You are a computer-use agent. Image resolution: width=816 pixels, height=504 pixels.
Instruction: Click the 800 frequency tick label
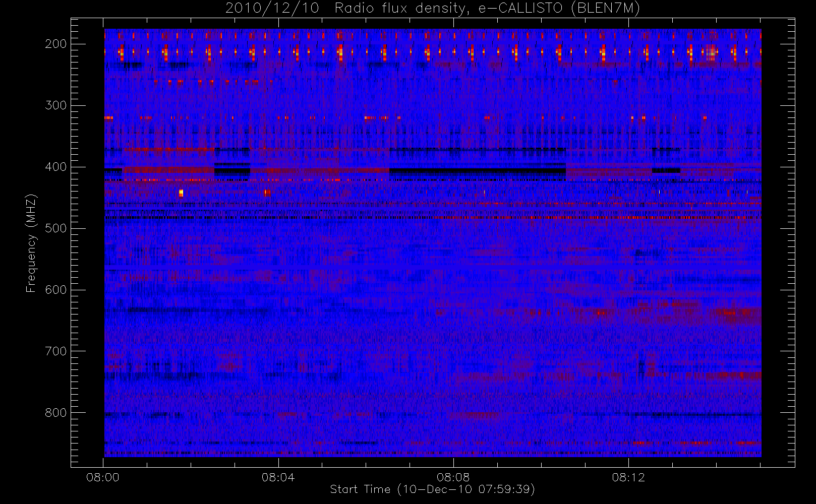coord(56,413)
